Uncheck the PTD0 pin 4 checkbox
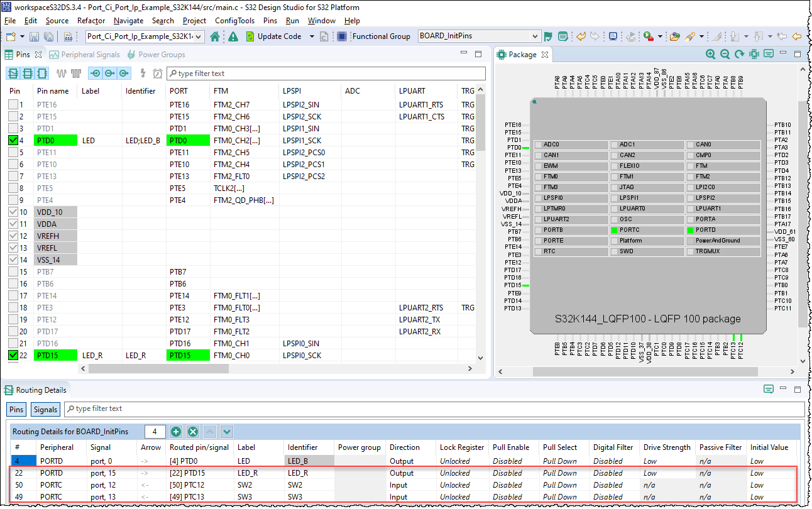The width and height of the screenshot is (812, 509). pyautogui.click(x=13, y=140)
